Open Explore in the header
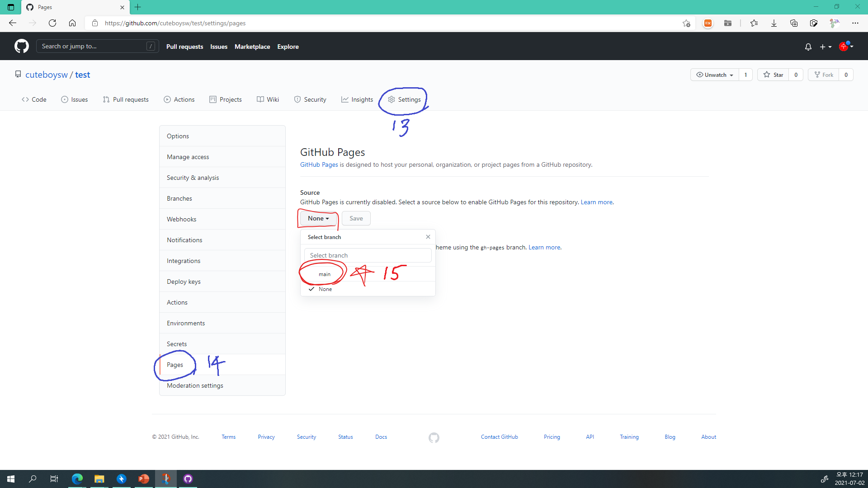This screenshot has width=868, height=488. click(288, 47)
